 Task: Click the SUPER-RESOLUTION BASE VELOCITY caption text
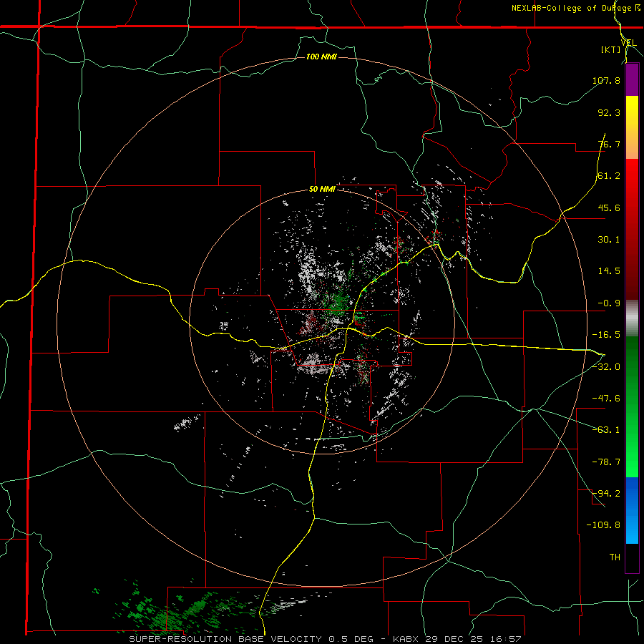(x=225, y=639)
